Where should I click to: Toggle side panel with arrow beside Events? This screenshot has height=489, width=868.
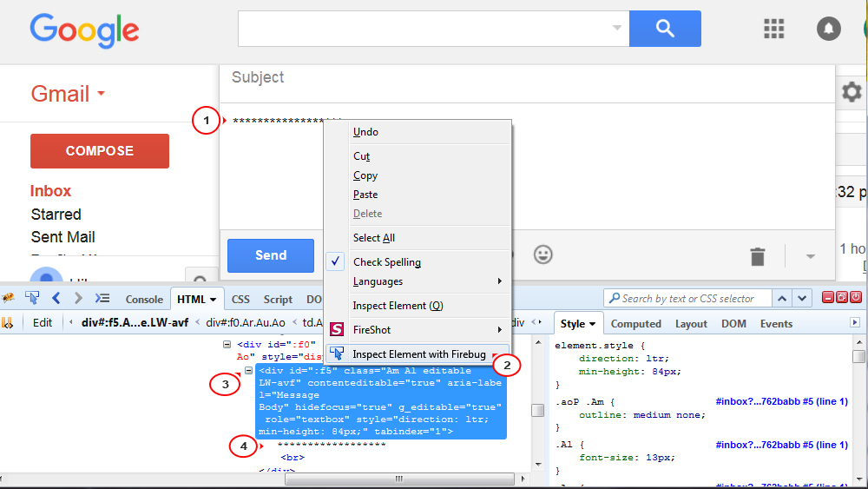click(x=855, y=322)
